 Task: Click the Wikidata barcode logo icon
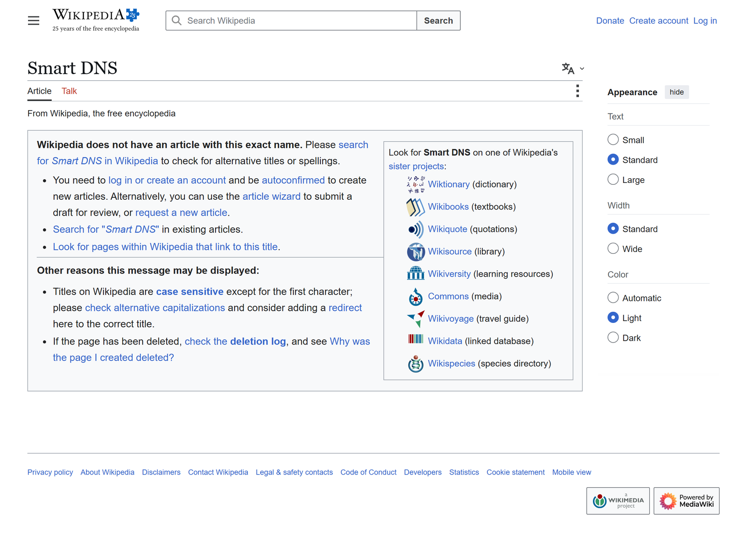tap(416, 339)
